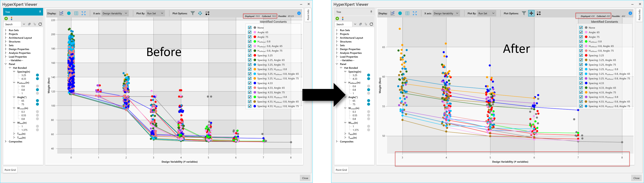Select table grid display in After window
Viewport: 644px width, 183px height.
(407, 13)
